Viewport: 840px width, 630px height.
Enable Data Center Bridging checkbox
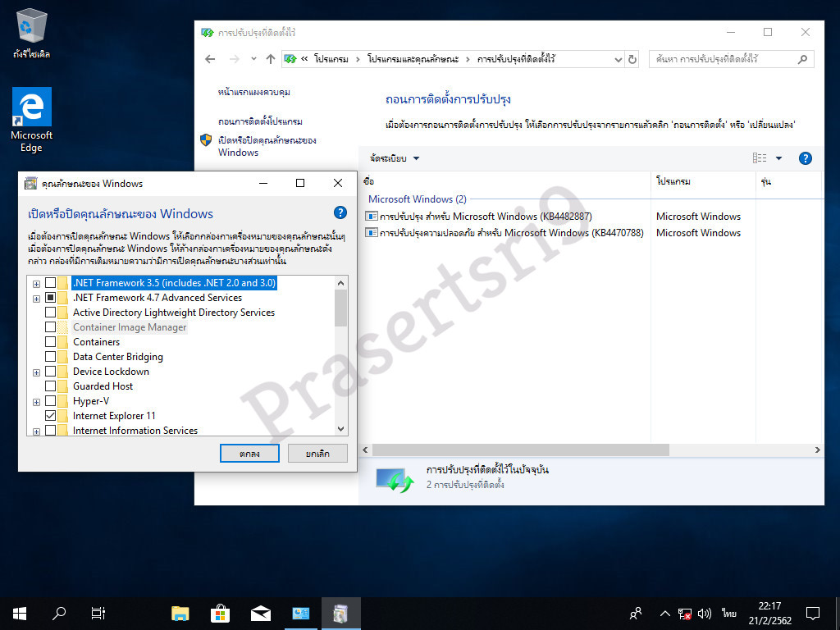coord(50,356)
